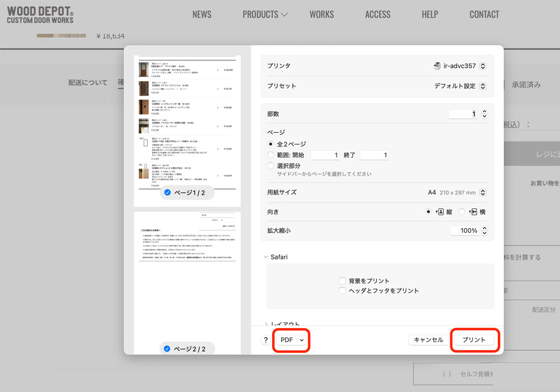Click the scale percentage stepper arrows
The width and height of the screenshot is (560, 392).
point(484,231)
